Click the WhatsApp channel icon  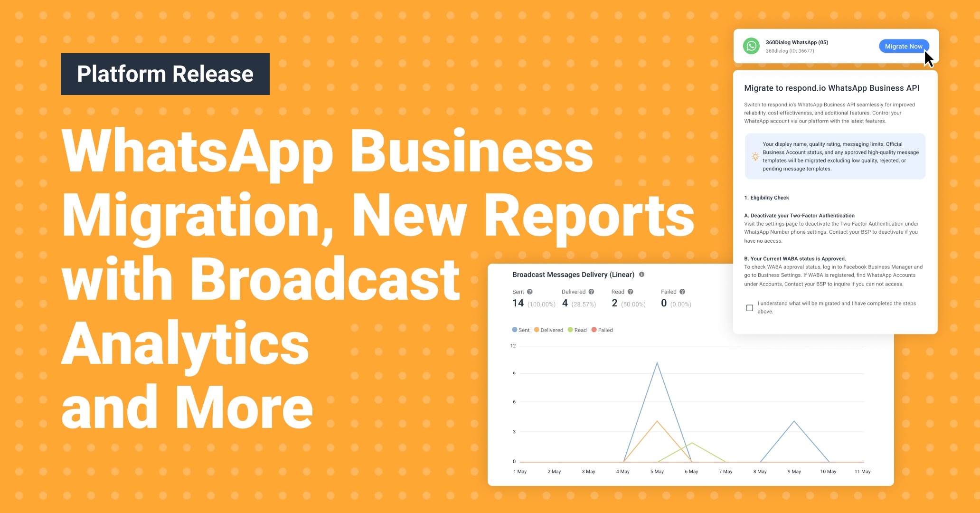pos(751,46)
